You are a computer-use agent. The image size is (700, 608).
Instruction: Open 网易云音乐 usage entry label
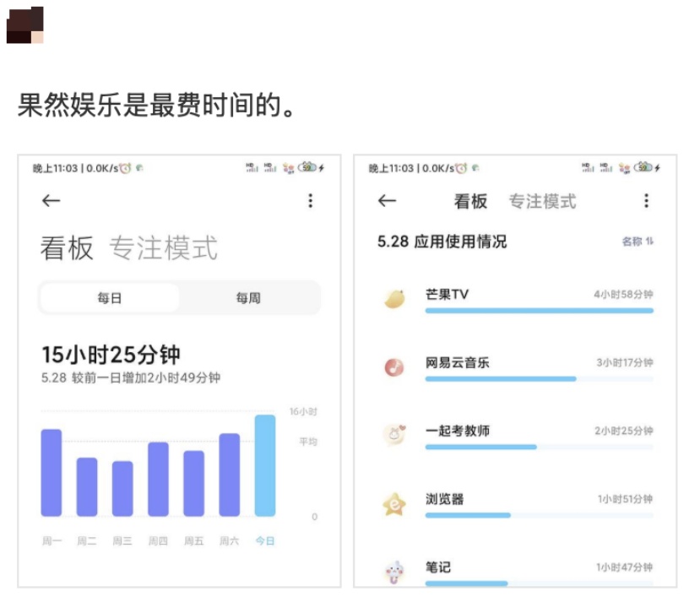(x=457, y=362)
